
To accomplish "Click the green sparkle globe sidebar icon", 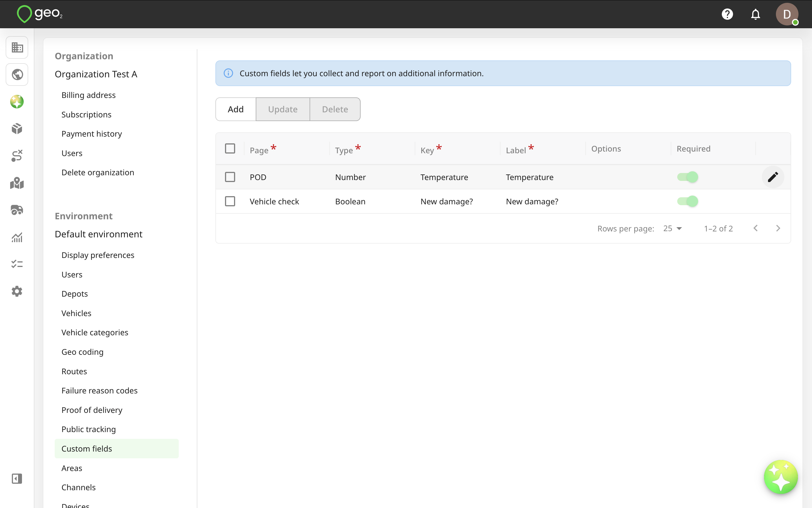I will point(17,102).
